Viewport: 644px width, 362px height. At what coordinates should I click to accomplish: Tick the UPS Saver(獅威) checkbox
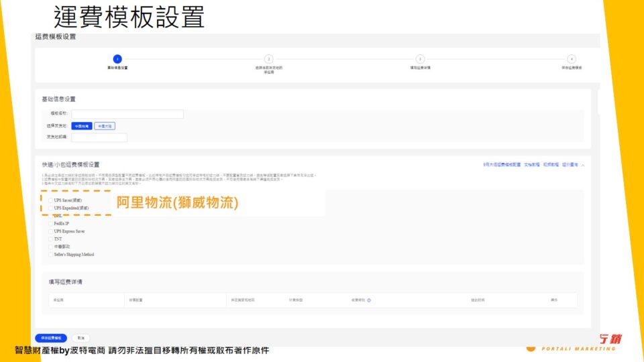51,200
